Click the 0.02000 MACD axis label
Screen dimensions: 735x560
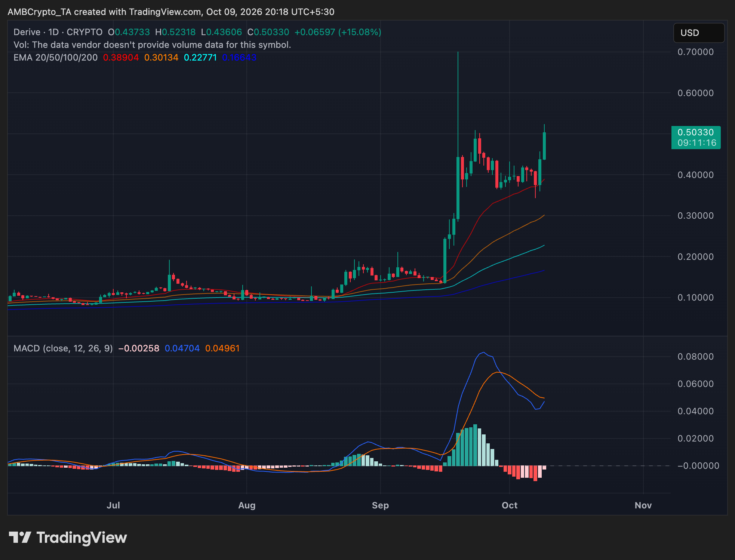pos(695,439)
